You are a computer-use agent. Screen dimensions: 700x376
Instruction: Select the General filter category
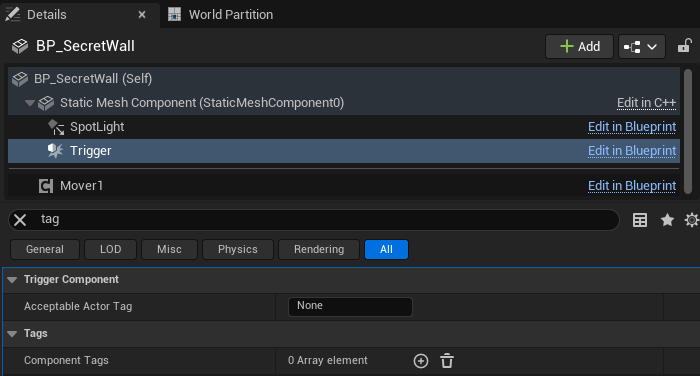(45, 249)
